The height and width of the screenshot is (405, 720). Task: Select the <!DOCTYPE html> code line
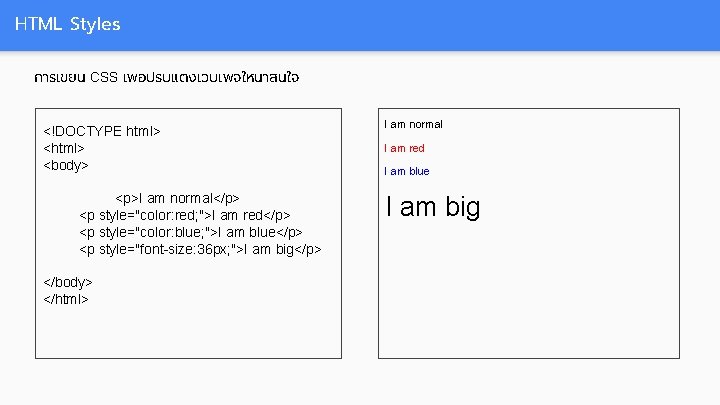coord(102,132)
